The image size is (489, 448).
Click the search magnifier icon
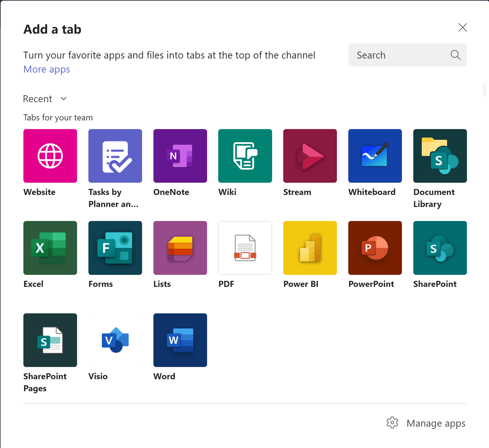pos(456,55)
